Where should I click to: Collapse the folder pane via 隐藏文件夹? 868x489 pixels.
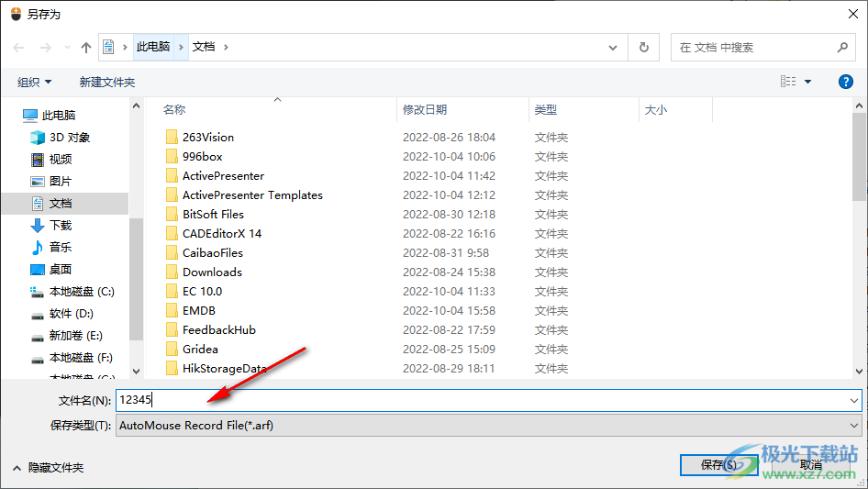tap(48, 468)
